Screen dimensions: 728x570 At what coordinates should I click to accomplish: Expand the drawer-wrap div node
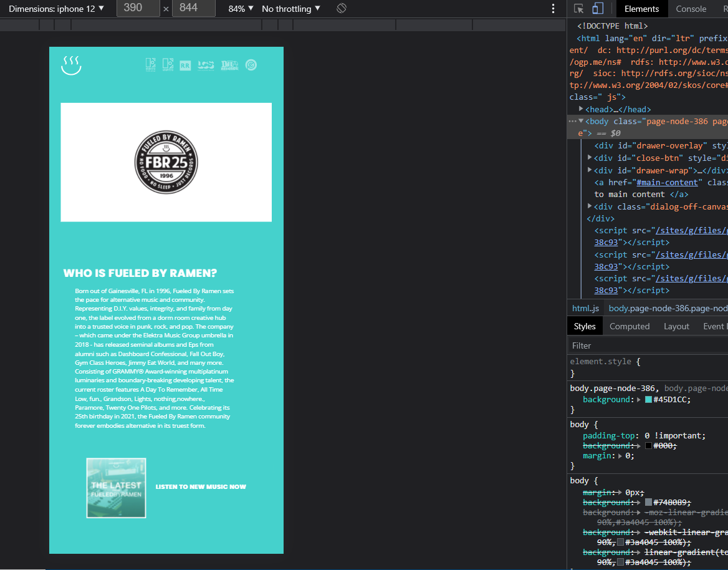point(590,170)
